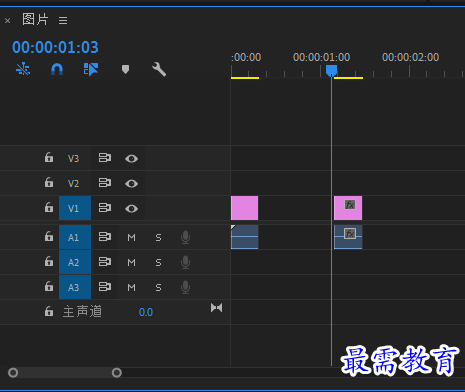Toggle Linked Selection icon
Image resolution: width=465 pixels, height=392 pixels.
click(91, 69)
